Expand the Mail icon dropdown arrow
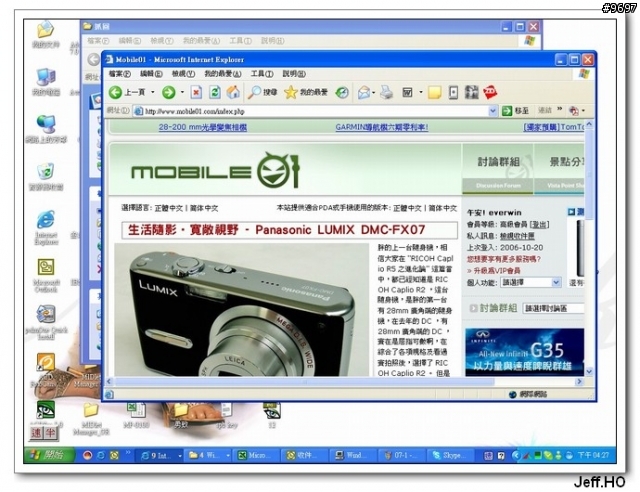Screen dimensions: 640x492 click(374, 93)
